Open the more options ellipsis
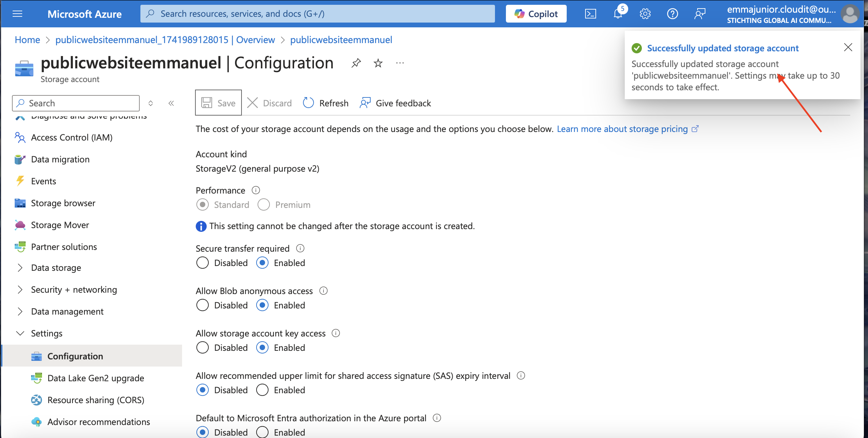This screenshot has height=438, width=868. (400, 63)
